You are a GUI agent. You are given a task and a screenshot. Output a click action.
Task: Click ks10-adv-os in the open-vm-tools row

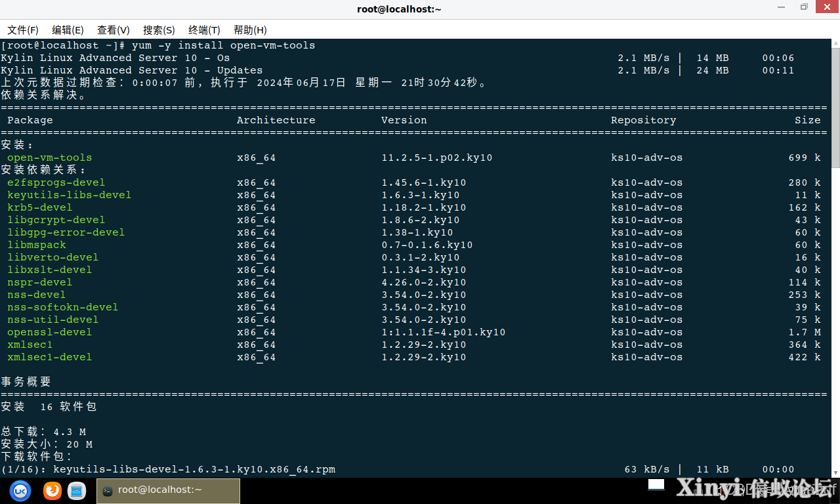pos(646,157)
